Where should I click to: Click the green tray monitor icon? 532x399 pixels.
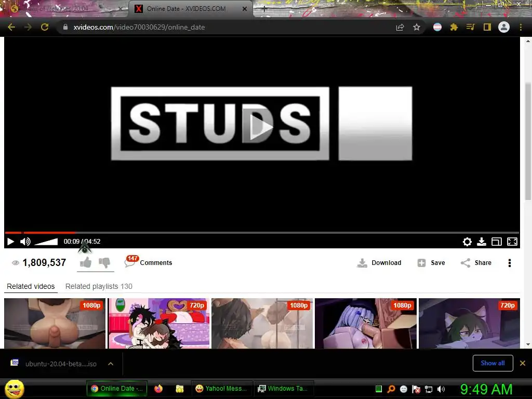[379, 389]
